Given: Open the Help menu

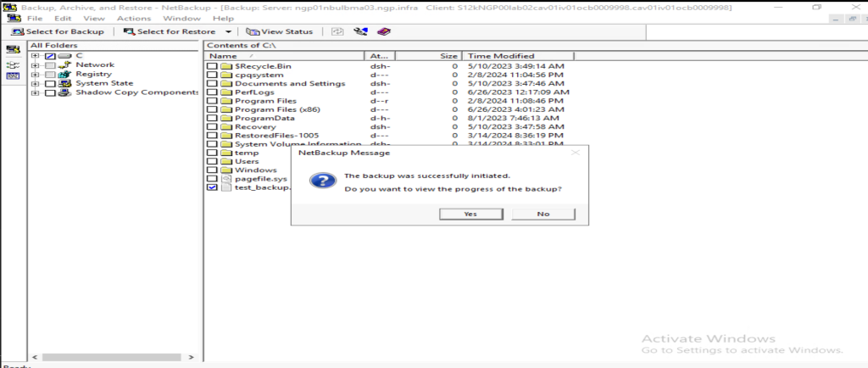Looking at the screenshot, I should coord(223,19).
